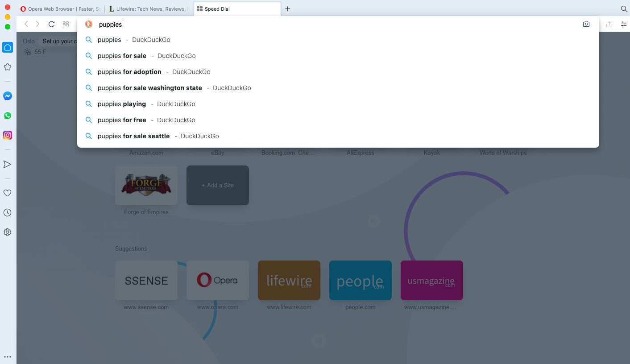Select the 'puppies - DuckDuckGo' suggestion
This screenshot has width=630, height=364.
coord(338,40)
